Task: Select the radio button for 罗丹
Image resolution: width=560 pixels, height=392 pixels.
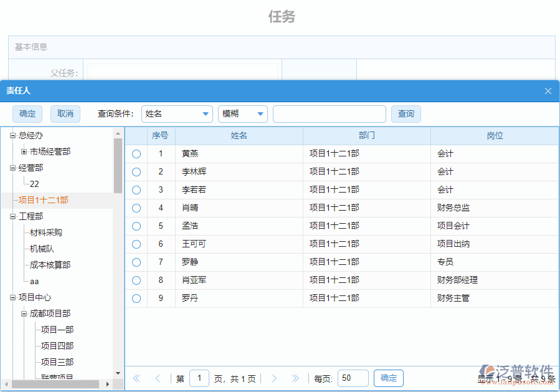Action: pos(136,298)
